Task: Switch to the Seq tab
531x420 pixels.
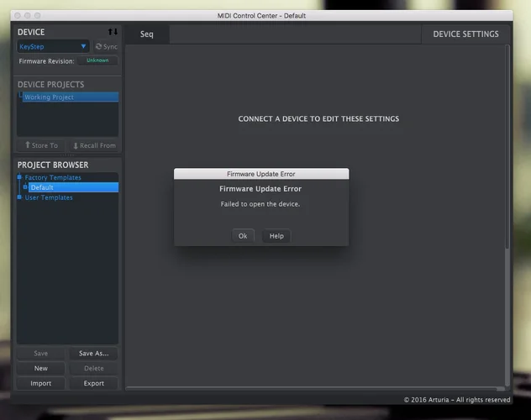Action: point(147,34)
